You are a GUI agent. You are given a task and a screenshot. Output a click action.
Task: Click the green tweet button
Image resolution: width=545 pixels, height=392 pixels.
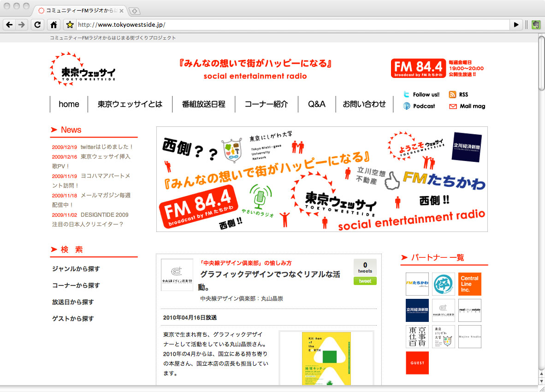[x=365, y=281]
